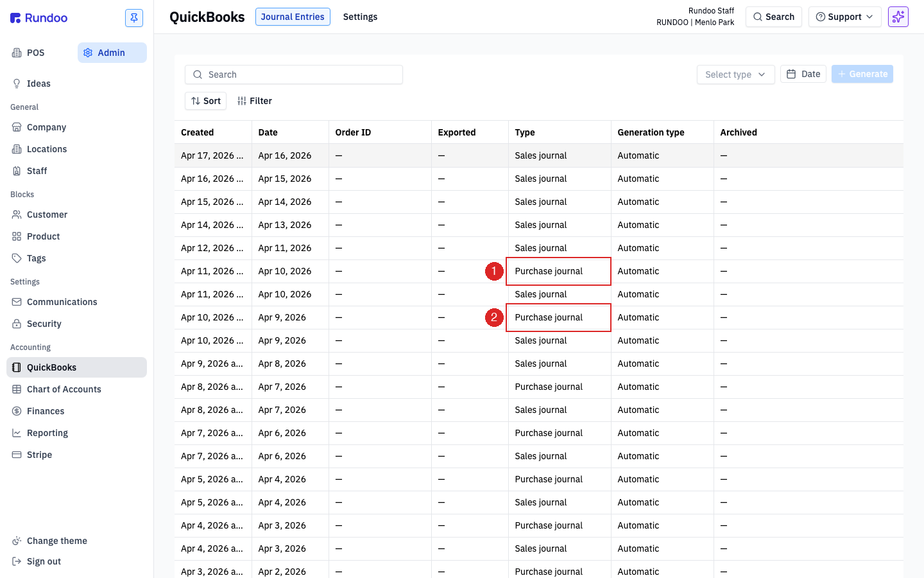Click Created cell Apr 12, 2026
Image resolution: width=924 pixels, height=578 pixels.
(212, 248)
